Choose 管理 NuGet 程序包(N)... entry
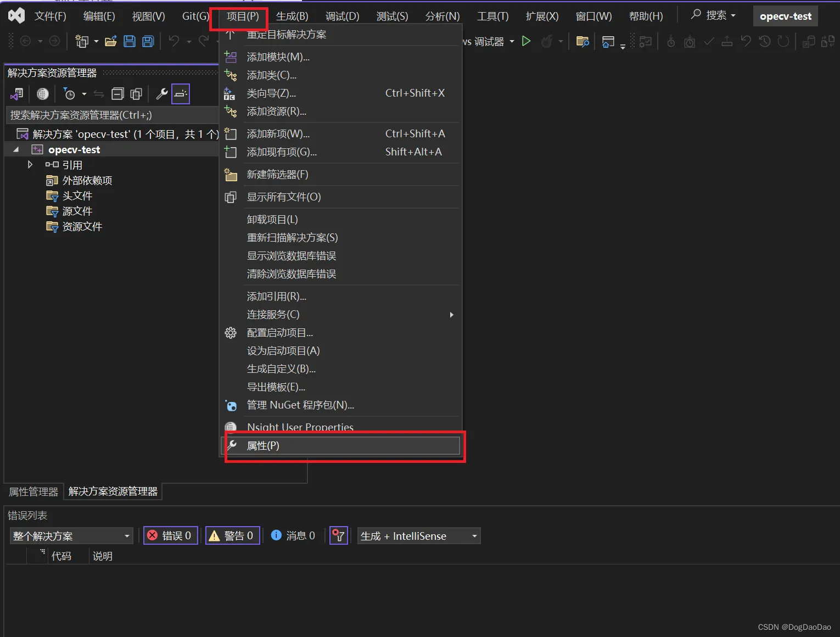 point(340,405)
